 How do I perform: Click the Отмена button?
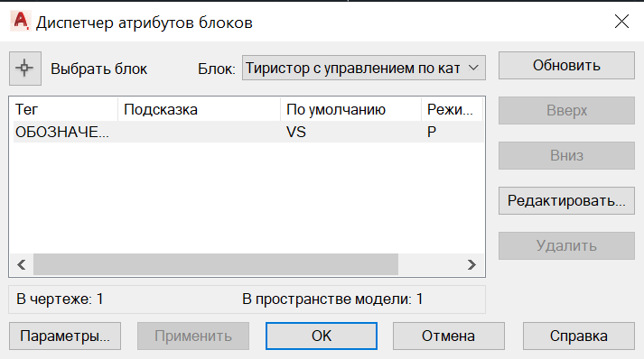tap(449, 336)
